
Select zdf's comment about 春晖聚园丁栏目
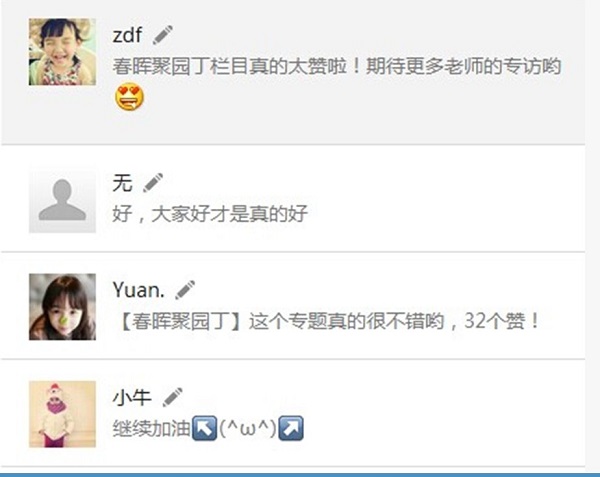coord(337,67)
